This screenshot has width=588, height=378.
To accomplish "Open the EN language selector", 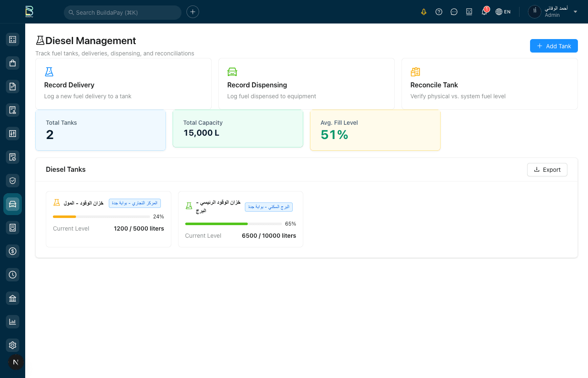I will point(503,12).
